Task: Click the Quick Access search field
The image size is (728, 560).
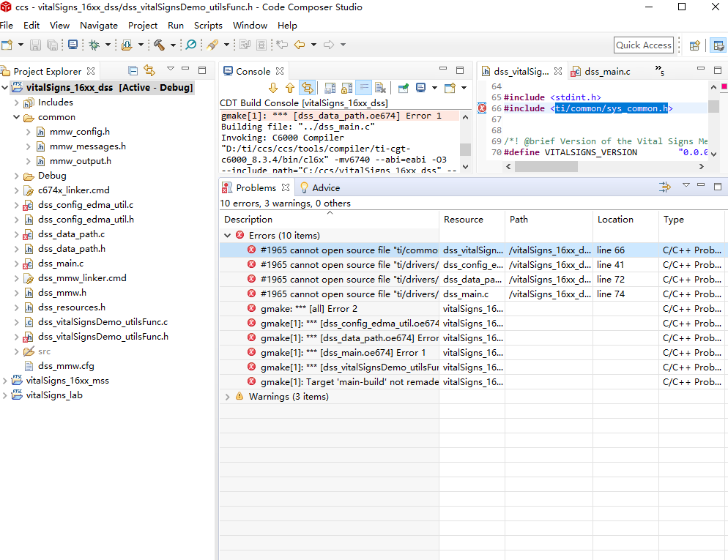Action: 643,45
